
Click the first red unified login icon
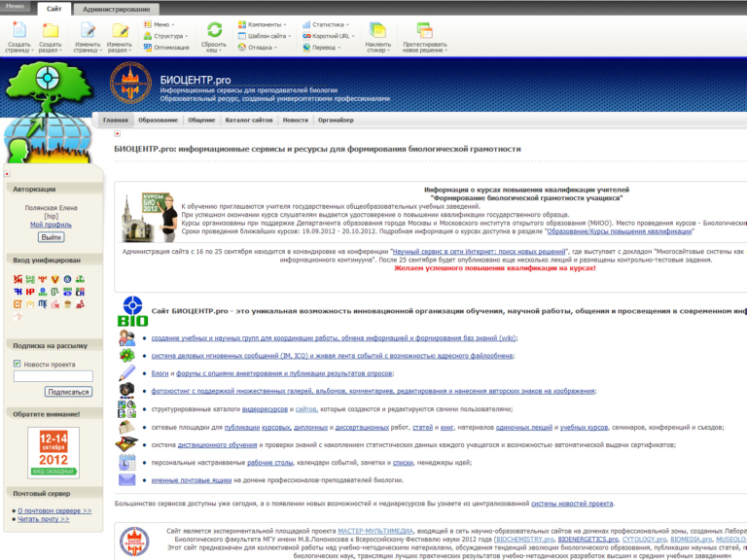pos(18,279)
